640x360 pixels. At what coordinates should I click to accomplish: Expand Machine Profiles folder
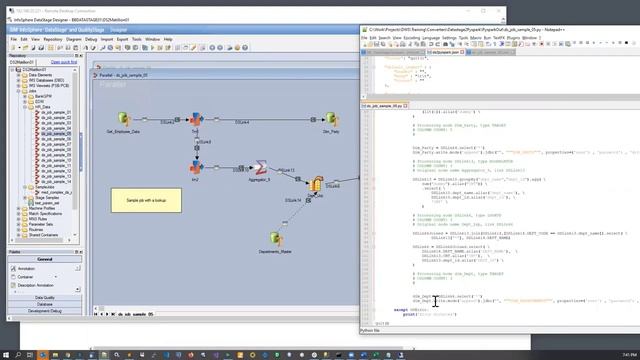tap(18, 208)
